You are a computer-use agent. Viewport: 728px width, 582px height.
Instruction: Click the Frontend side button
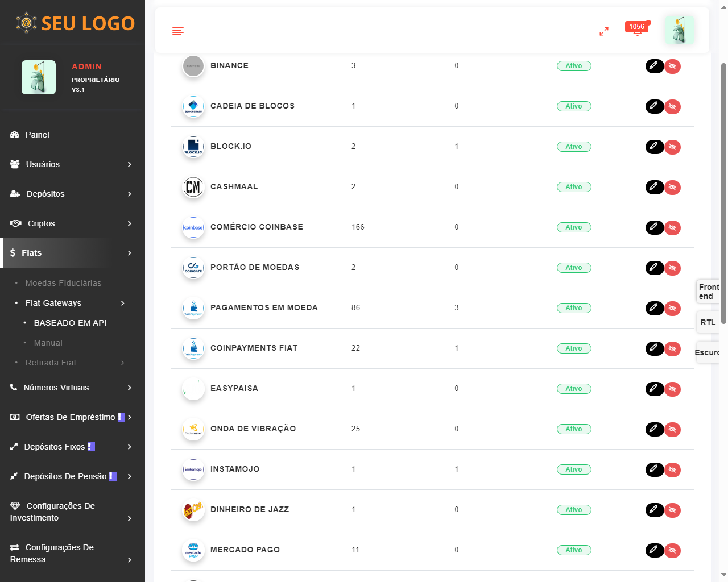click(x=709, y=292)
